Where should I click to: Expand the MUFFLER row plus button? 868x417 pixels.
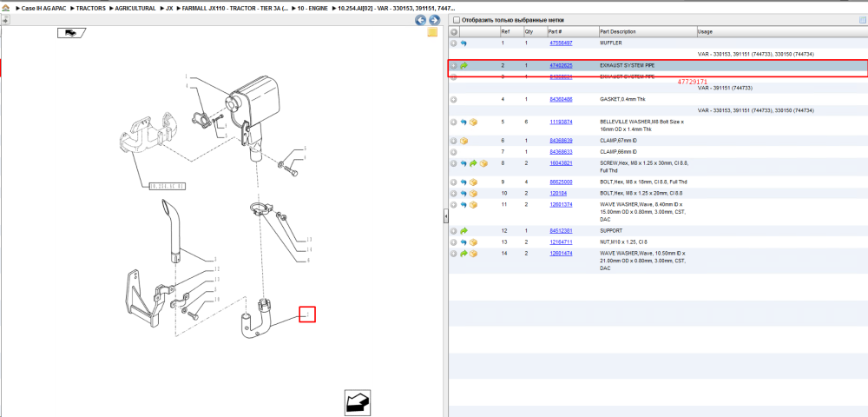click(453, 43)
